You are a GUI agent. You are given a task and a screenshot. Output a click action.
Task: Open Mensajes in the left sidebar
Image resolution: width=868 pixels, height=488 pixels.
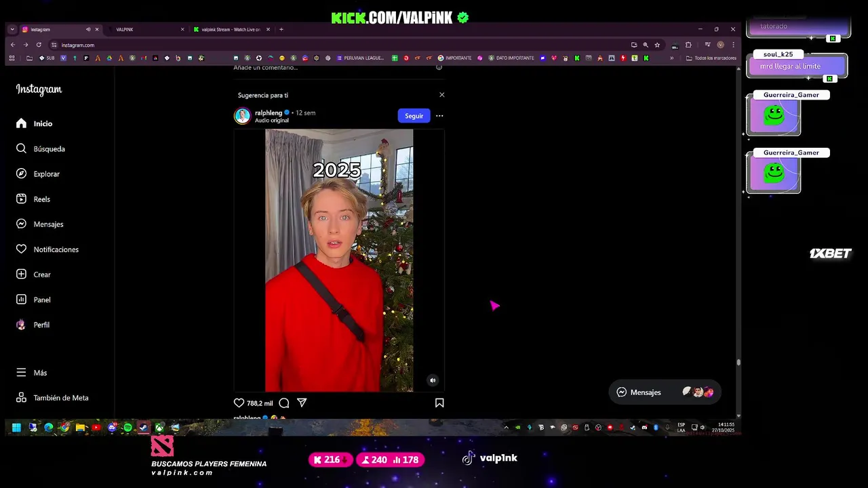point(39,224)
